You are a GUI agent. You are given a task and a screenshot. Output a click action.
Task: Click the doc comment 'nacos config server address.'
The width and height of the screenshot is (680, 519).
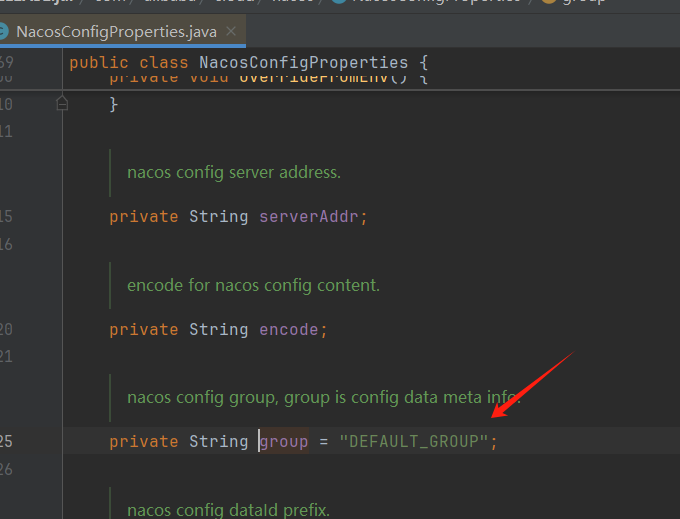234,173
